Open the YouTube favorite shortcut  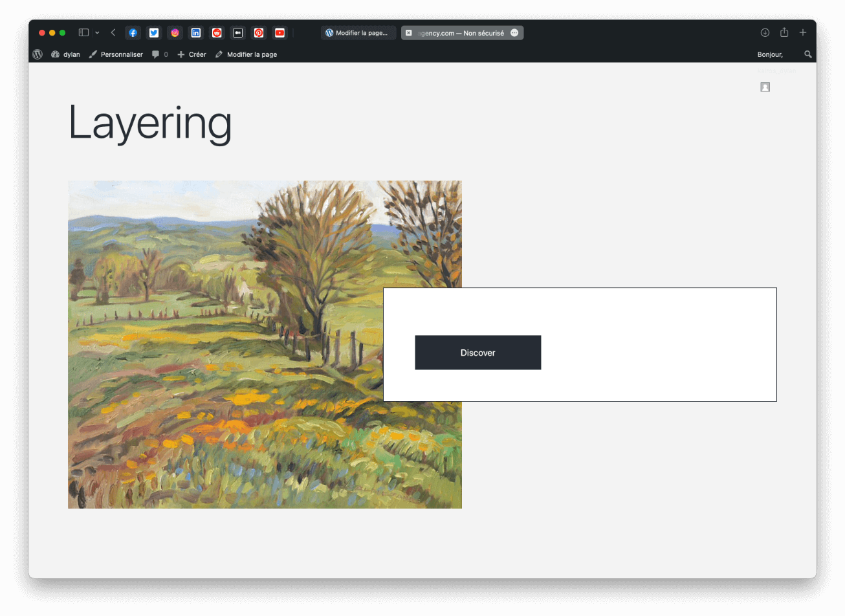tap(280, 32)
